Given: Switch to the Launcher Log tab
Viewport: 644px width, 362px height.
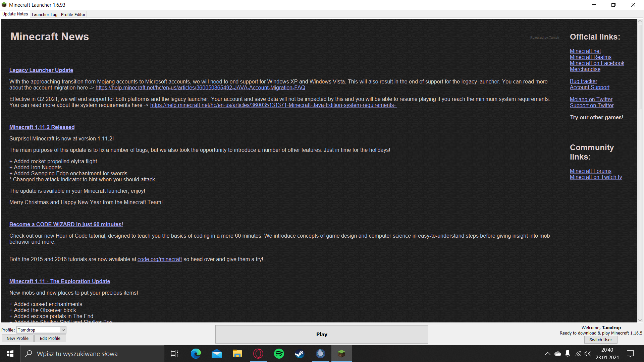Looking at the screenshot, I should [x=44, y=14].
